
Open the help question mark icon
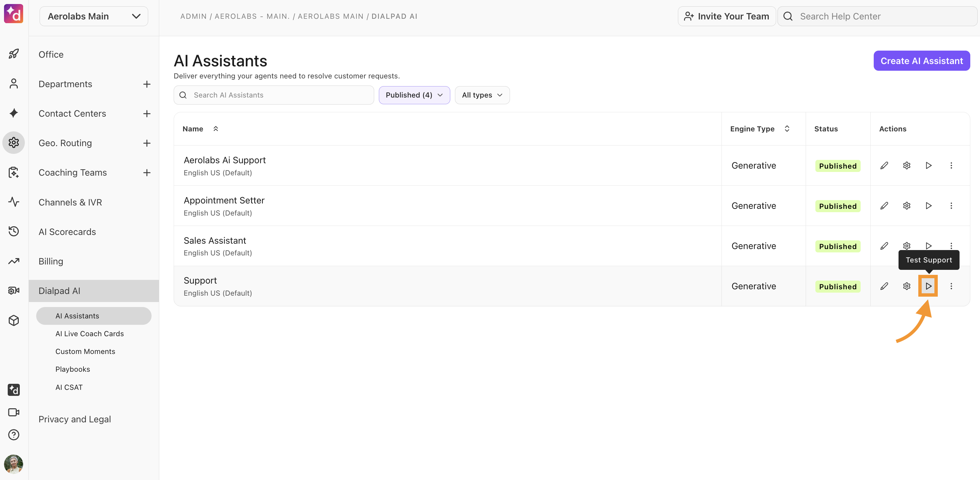[14, 435]
